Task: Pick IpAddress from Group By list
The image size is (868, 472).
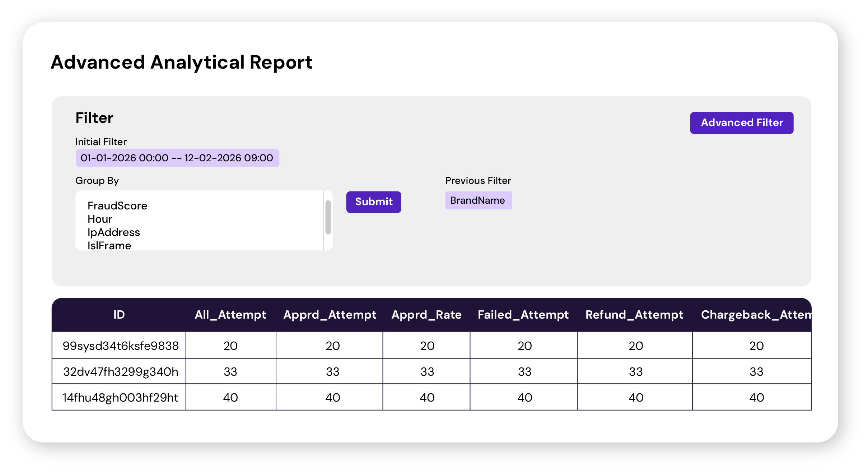Action: click(x=113, y=232)
